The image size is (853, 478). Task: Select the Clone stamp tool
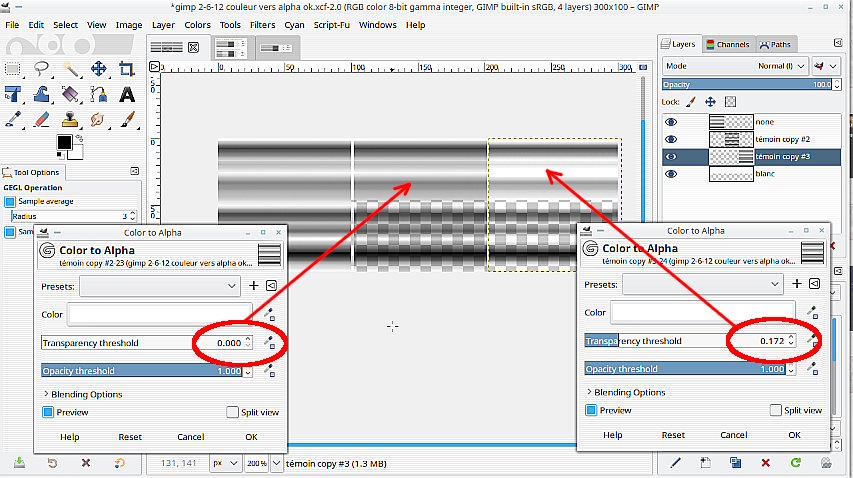coord(70,119)
